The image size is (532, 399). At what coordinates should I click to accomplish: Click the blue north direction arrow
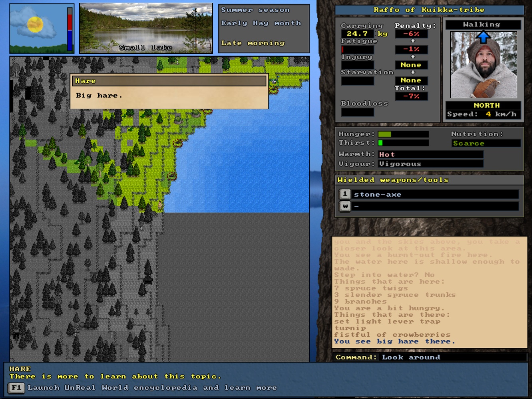[483, 37]
